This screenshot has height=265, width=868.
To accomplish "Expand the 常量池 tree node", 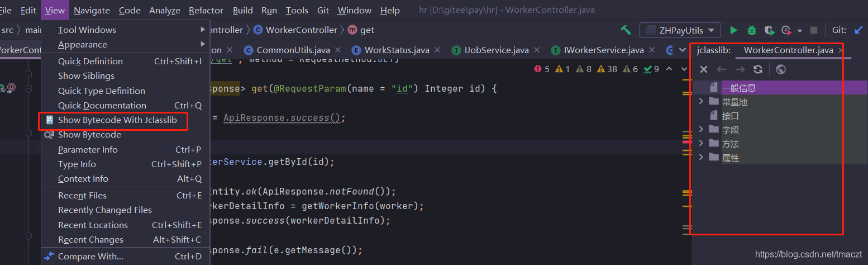I will click(x=702, y=102).
